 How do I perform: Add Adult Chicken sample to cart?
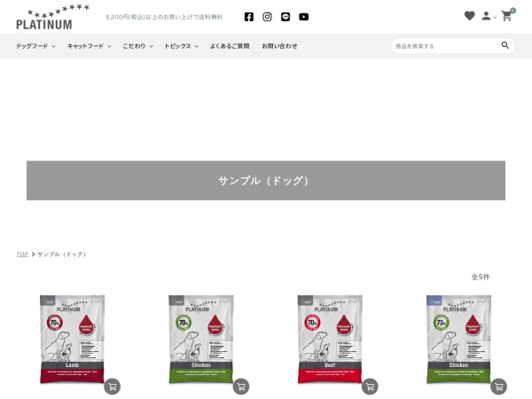pos(241,387)
